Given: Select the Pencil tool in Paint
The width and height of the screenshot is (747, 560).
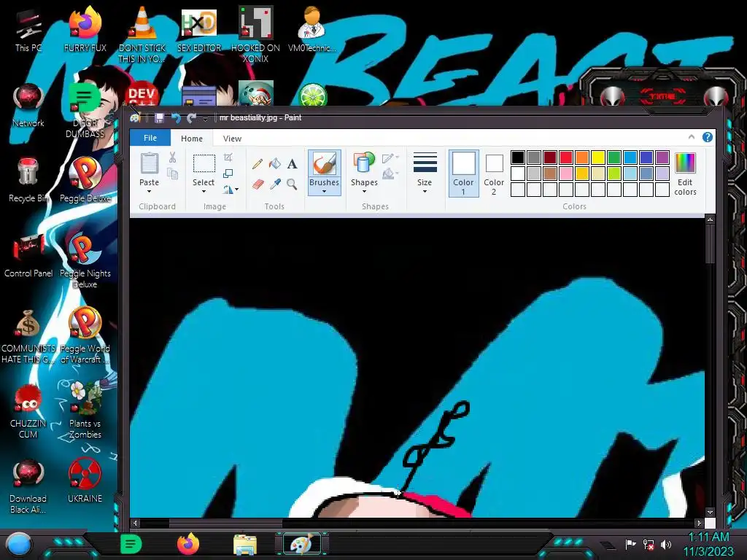Looking at the screenshot, I should click(x=258, y=164).
